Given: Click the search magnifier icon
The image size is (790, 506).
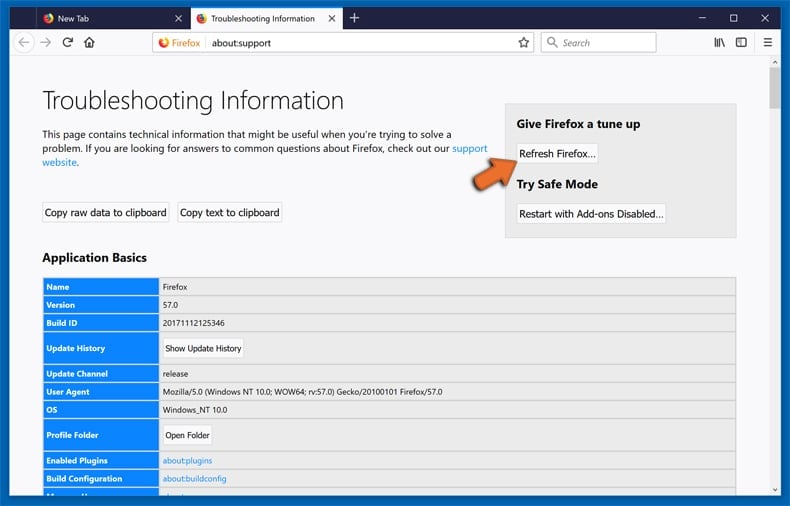Looking at the screenshot, I should 552,42.
